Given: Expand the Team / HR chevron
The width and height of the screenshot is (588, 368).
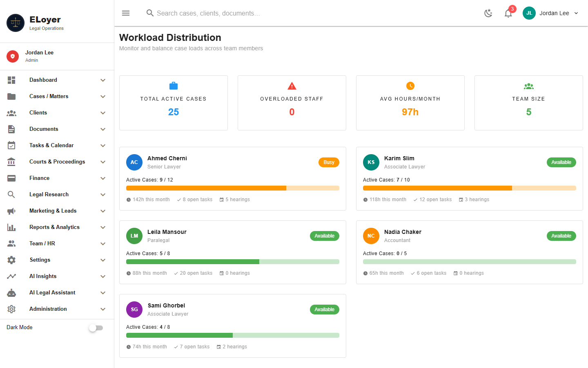Looking at the screenshot, I should 103,244.
